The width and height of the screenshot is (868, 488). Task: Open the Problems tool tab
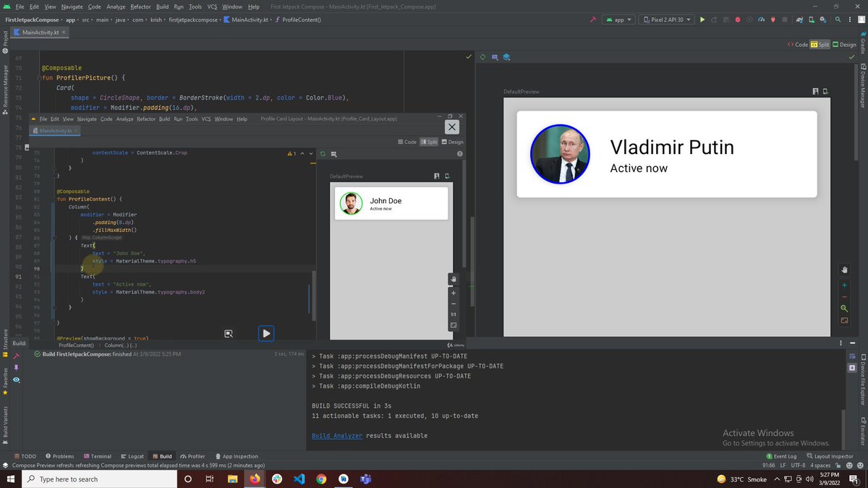tap(60, 456)
